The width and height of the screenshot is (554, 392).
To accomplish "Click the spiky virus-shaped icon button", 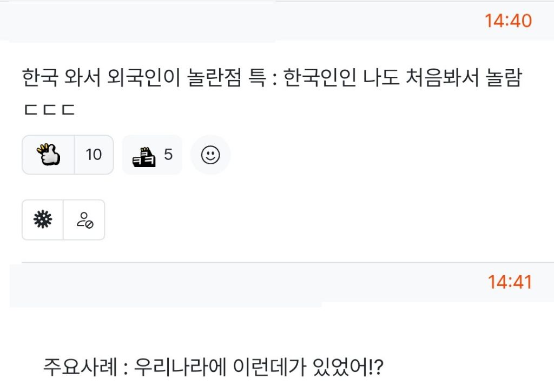I will (x=43, y=220).
